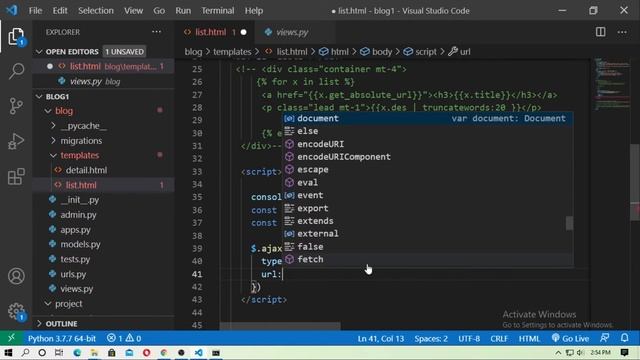Open editor more actions ellipsis
This screenshot has width=640, height=360.
coord(622,32)
